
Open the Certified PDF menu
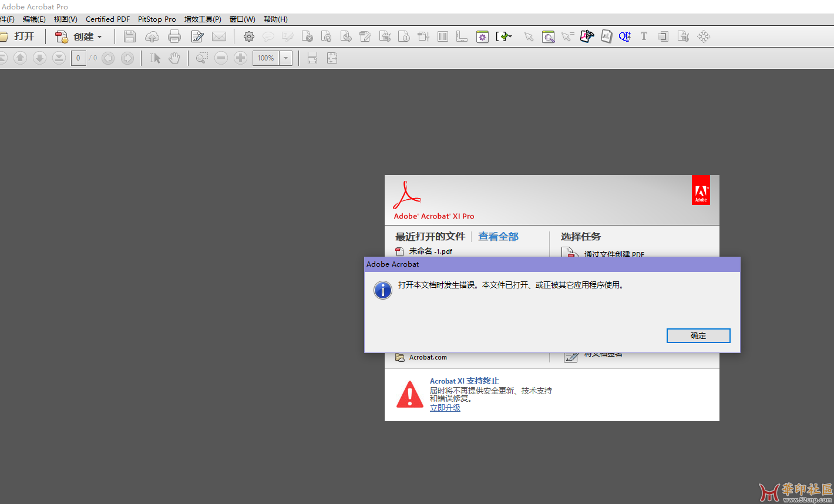click(107, 19)
